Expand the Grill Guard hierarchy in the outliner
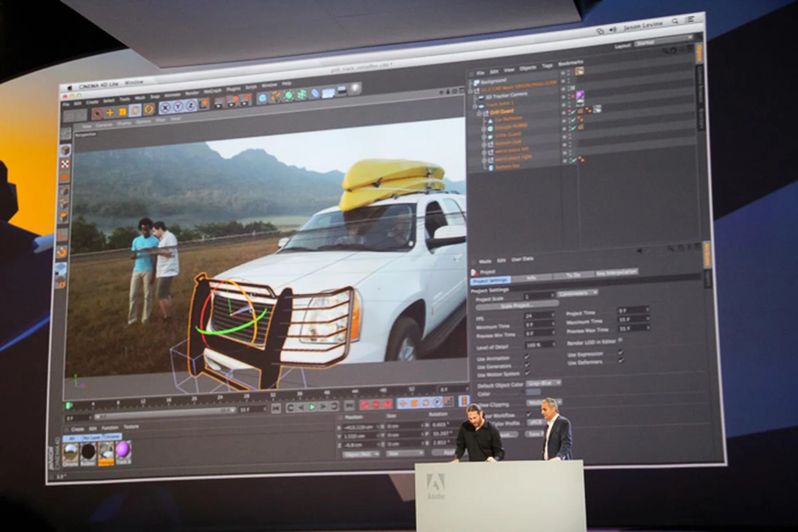 478,113
